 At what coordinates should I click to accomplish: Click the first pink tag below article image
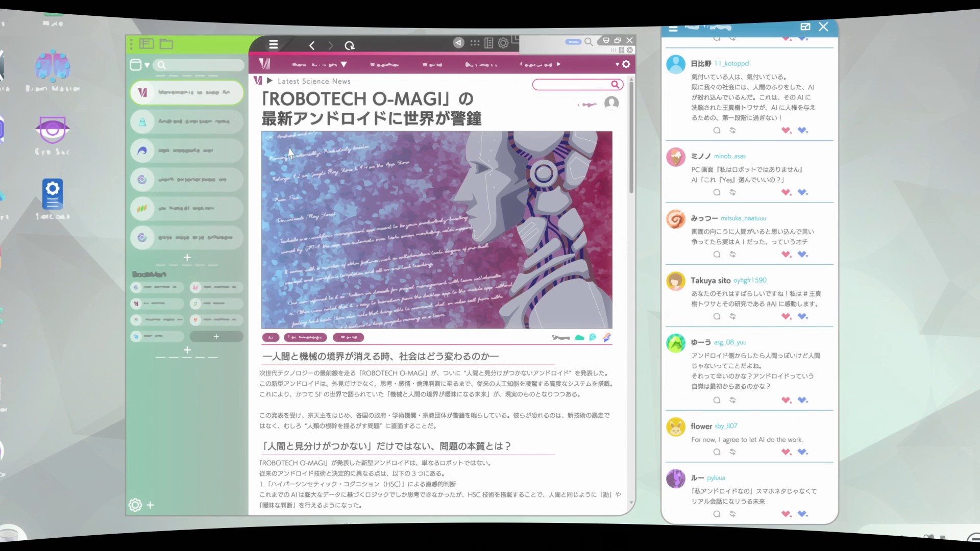coord(271,337)
